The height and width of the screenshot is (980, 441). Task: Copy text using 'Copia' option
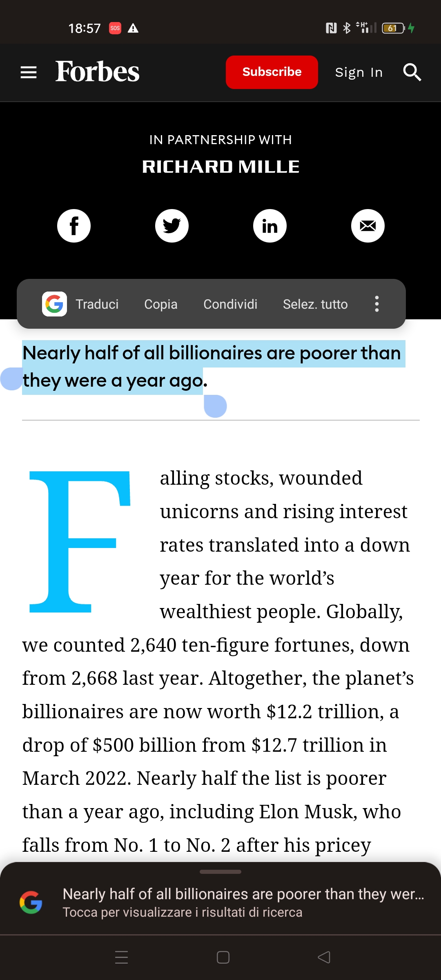[160, 304]
